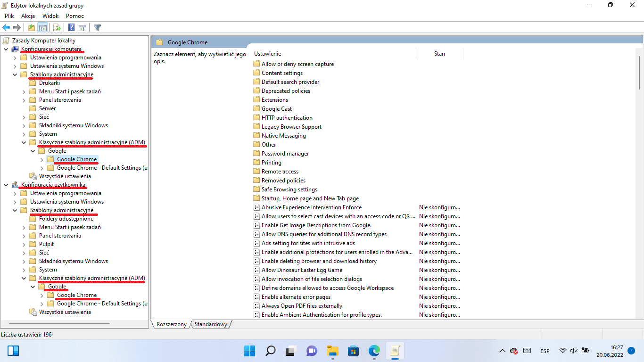Toggle the show/hide action pane icon

(x=83, y=27)
